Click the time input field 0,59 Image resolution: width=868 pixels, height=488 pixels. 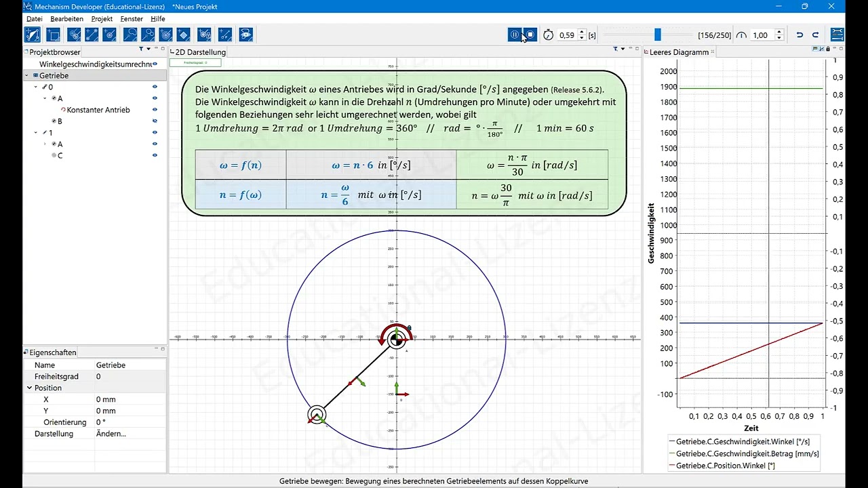[x=567, y=35]
